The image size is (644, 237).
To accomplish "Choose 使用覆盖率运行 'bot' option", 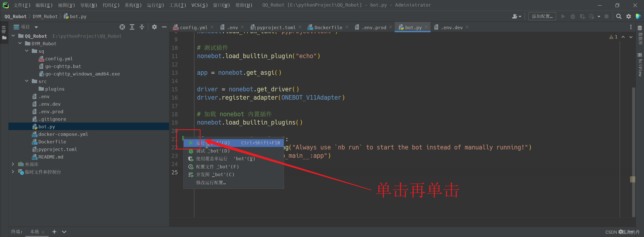I will point(234,159).
